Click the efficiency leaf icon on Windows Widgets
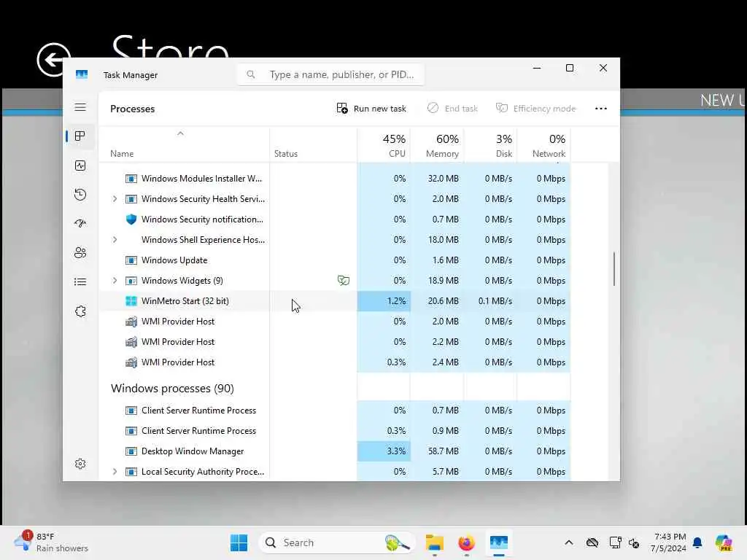Screen dimensions: 747x560 click(x=344, y=281)
